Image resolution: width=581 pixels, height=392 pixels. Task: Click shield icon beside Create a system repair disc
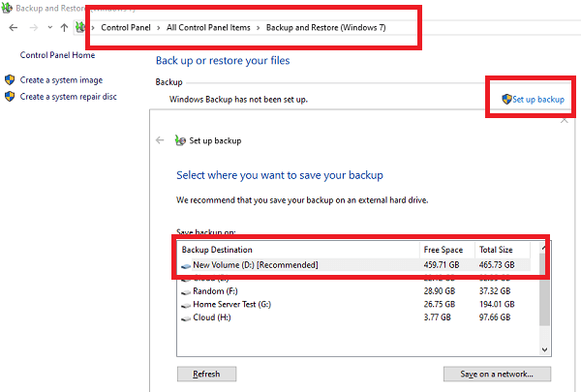tap(10, 97)
